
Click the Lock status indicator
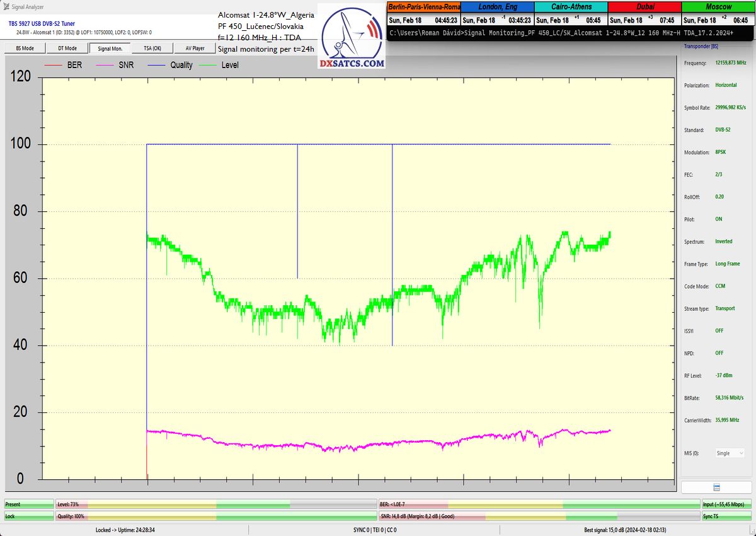[x=29, y=516]
